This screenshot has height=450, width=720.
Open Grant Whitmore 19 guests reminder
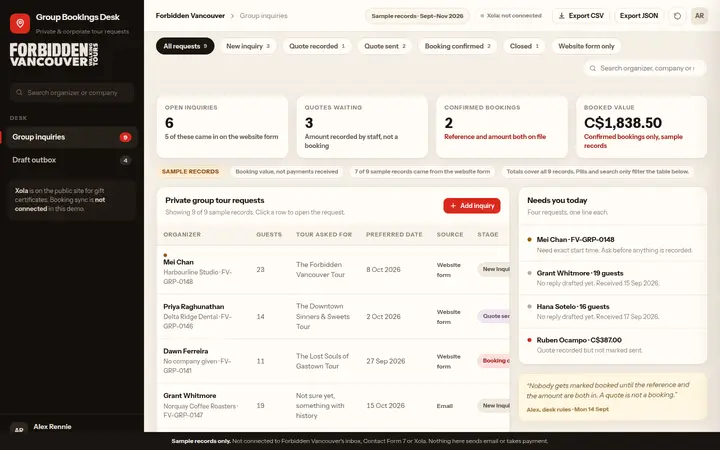pos(613,278)
